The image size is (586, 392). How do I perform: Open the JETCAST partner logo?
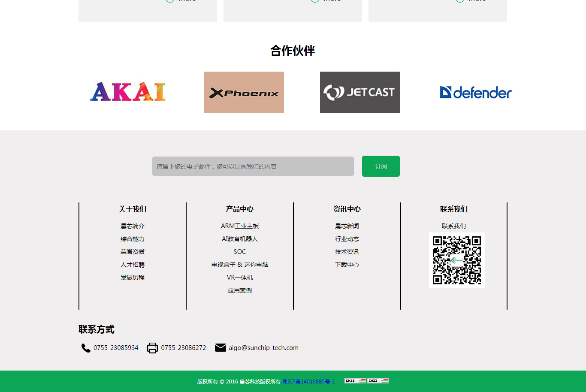[x=360, y=92]
